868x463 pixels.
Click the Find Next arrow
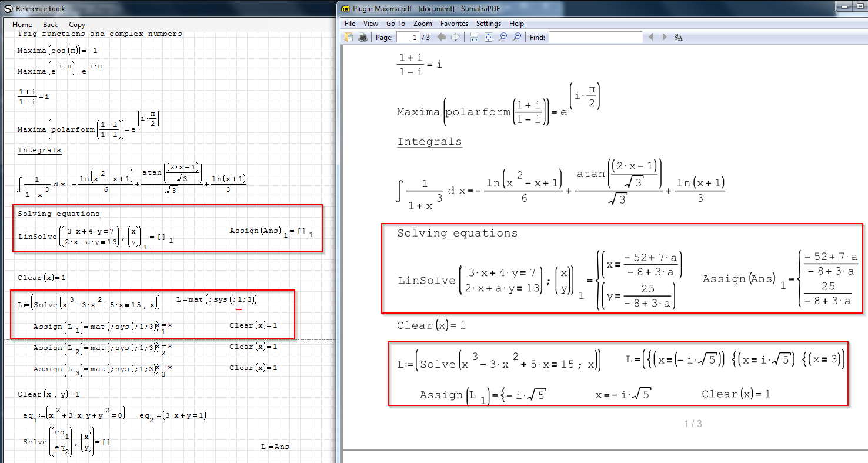click(x=665, y=37)
